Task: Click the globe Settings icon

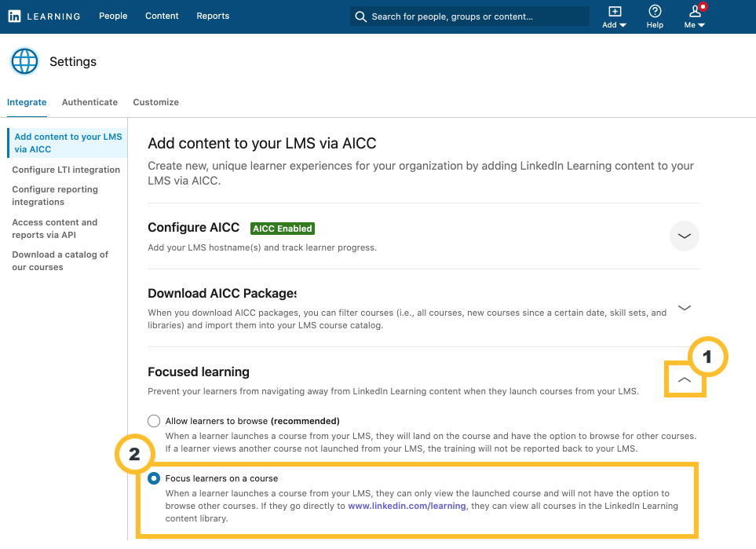Action: 24,61
